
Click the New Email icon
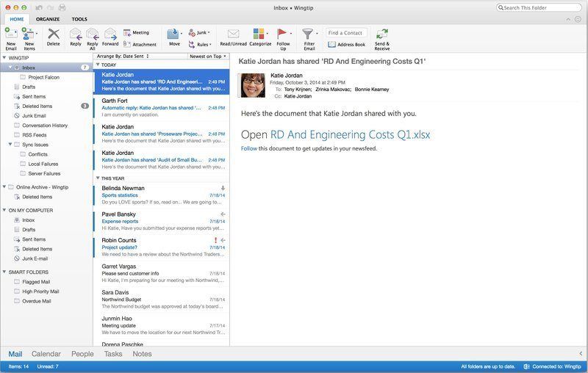[x=11, y=35]
